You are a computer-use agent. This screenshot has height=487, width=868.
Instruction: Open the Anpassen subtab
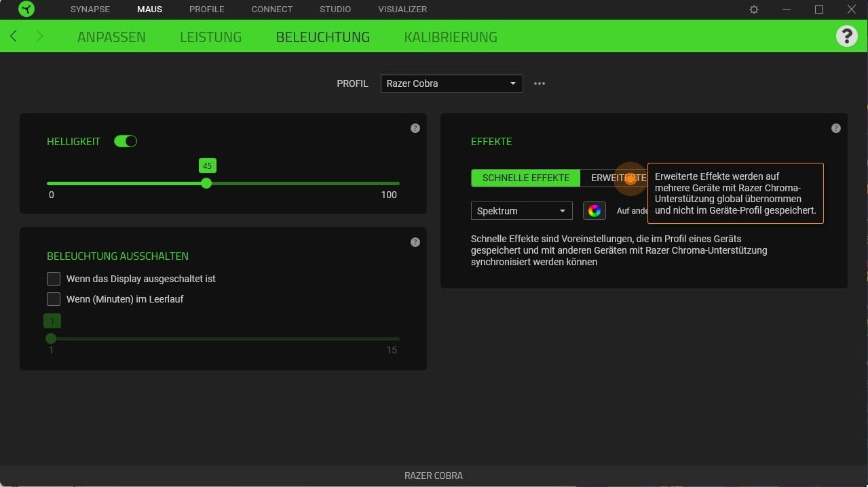(x=111, y=37)
